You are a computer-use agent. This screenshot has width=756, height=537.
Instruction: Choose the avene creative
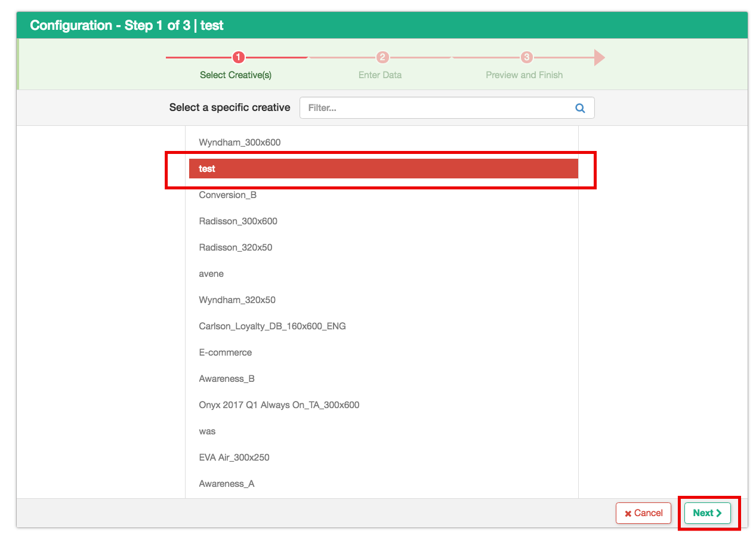211,274
